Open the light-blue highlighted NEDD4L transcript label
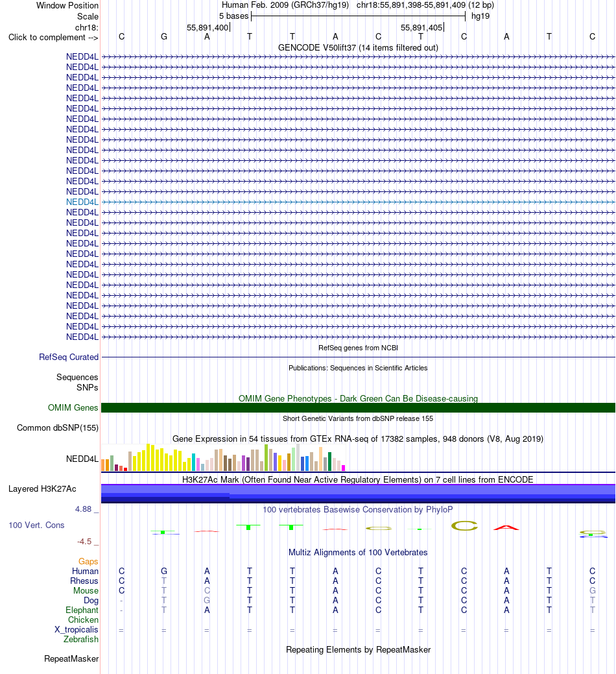The image size is (616, 674). pos(82,202)
